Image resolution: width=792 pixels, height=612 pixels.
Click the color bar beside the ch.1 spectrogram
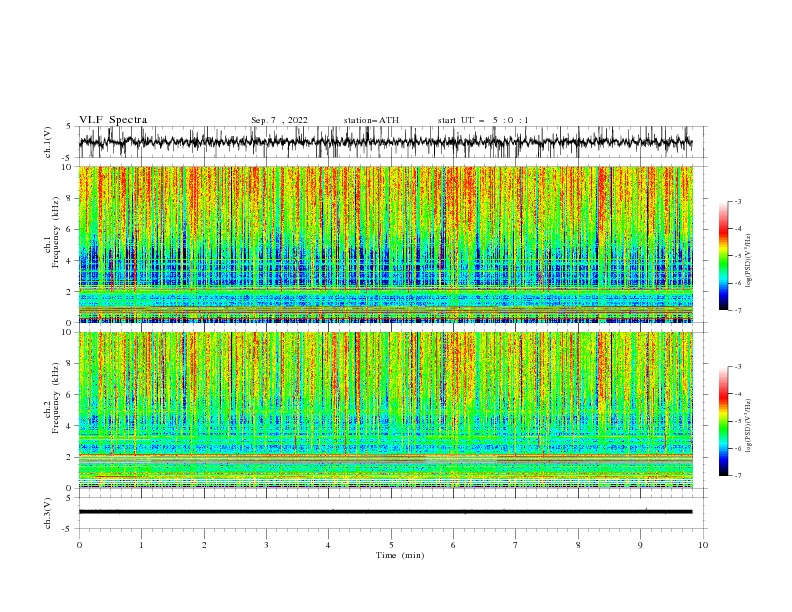click(723, 256)
